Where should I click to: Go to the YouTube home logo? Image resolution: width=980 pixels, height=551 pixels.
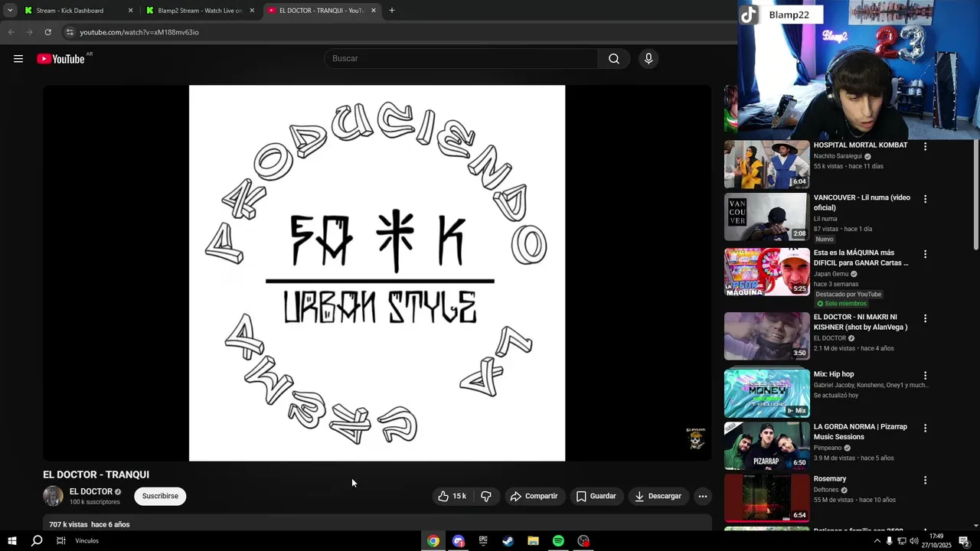(60, 59)
